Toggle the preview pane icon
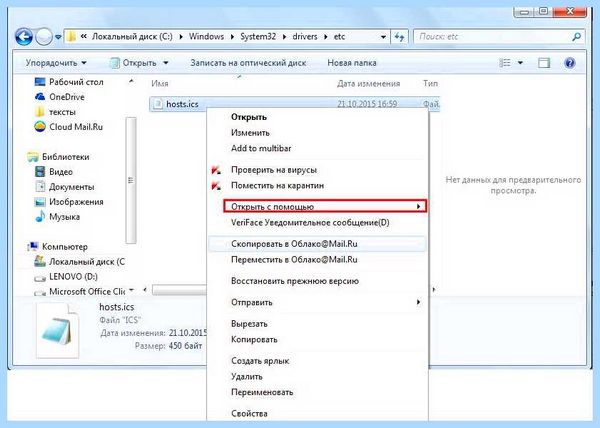600x428 pixels. (544, 63)
